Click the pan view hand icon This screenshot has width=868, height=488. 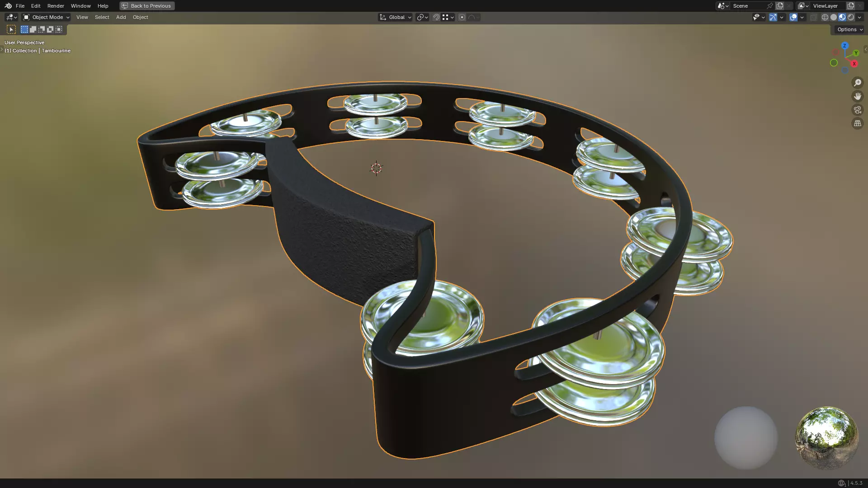click(x=857, y=96)
